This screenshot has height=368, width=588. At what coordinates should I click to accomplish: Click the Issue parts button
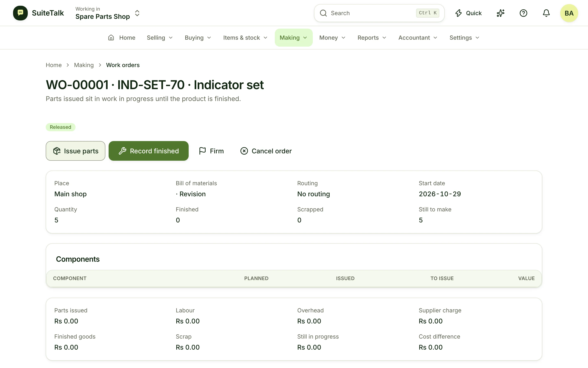point(76,151)
